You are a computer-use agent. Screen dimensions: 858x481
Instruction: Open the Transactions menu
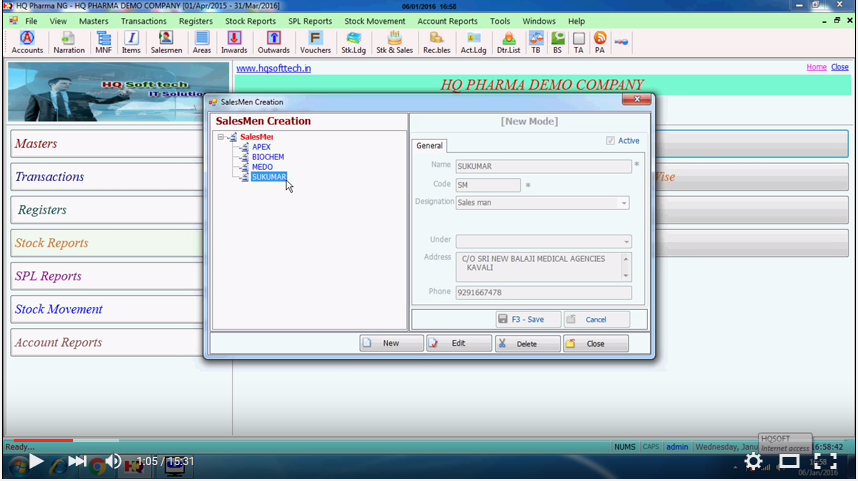[x=143, y=21]
